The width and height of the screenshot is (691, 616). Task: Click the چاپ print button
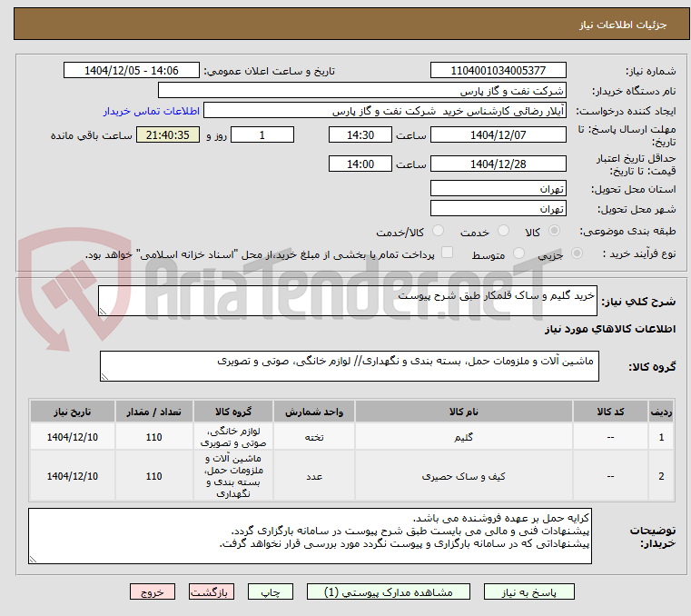tap(271, 591)
